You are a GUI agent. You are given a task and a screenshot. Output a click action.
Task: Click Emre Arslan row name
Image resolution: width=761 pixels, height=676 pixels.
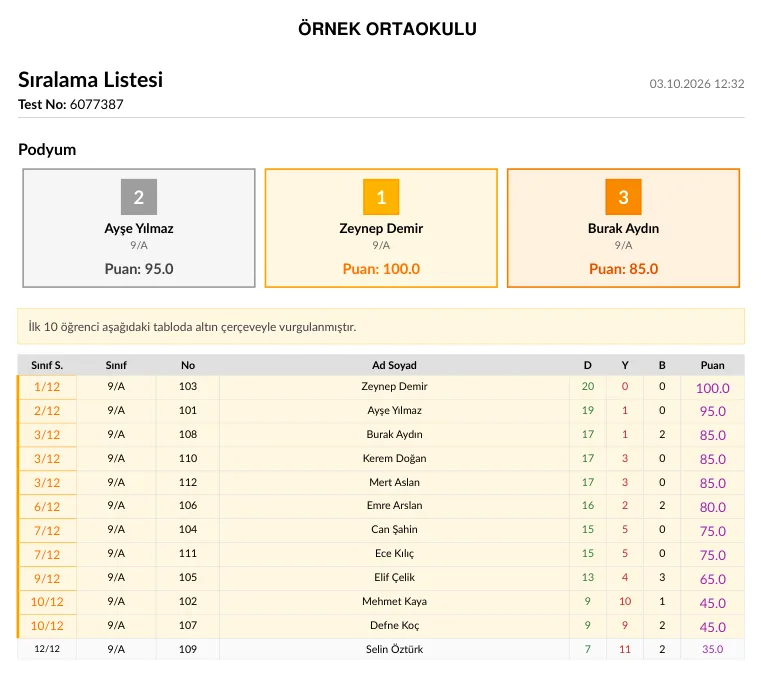pos(394,506)
